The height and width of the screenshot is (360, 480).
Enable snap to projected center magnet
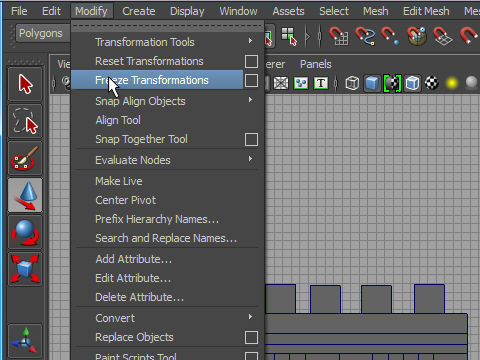pos(417,36)
